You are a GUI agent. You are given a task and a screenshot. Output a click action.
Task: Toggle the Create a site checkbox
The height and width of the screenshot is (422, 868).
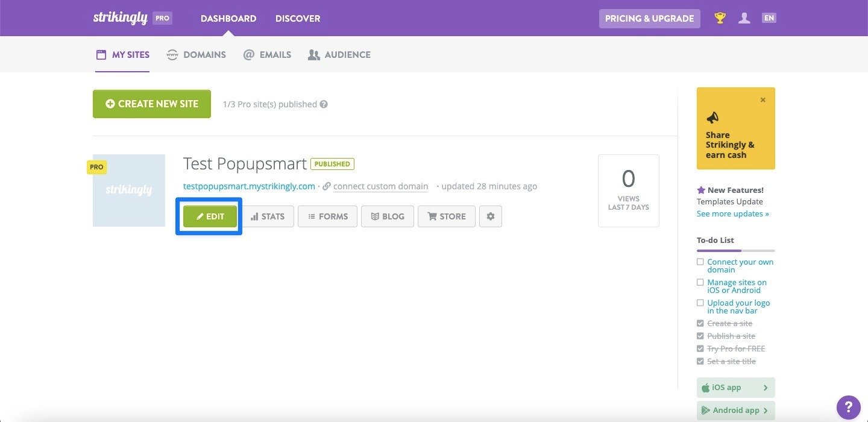(x=700, y=324)
